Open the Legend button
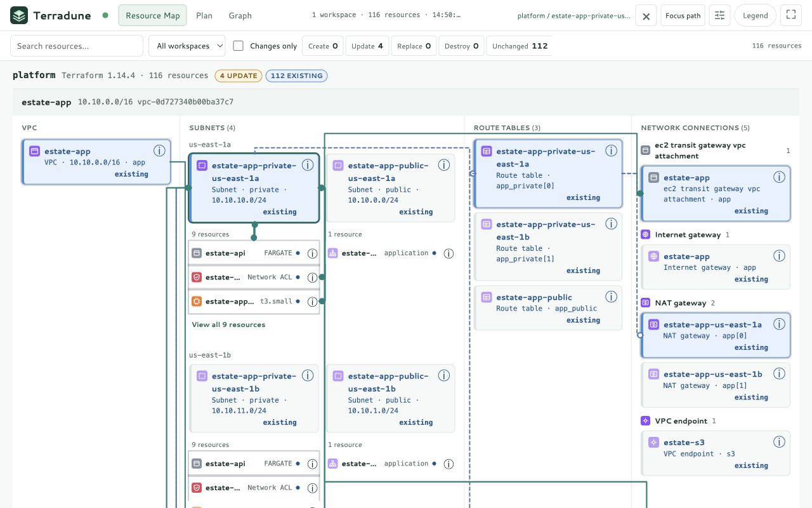 755,15
